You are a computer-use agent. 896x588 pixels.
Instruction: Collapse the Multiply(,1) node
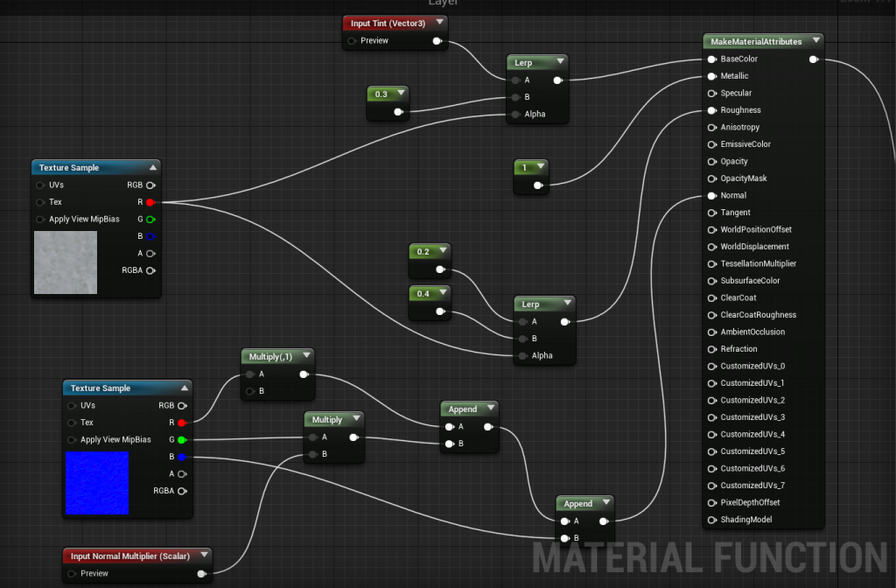click(306, 355)
